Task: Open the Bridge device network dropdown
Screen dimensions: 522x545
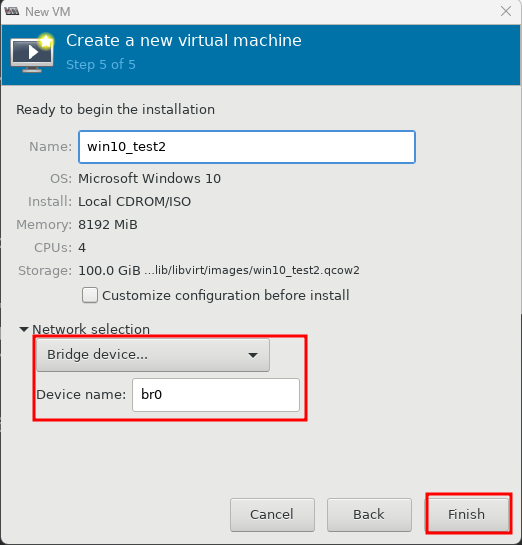Action: tap(153, 355)
